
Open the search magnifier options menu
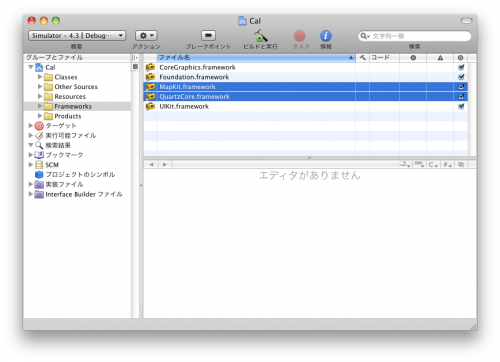[365, 36]
